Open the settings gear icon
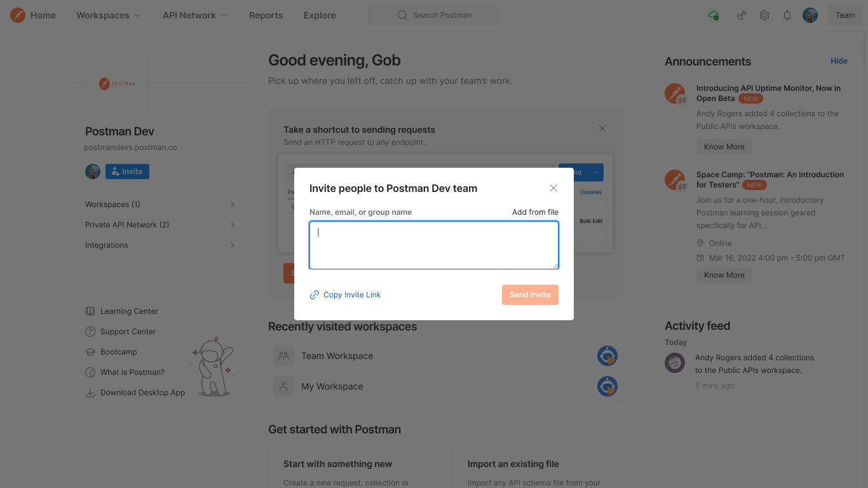The width and height of the screenshot is (868, 488). click(x=764, y=15)
